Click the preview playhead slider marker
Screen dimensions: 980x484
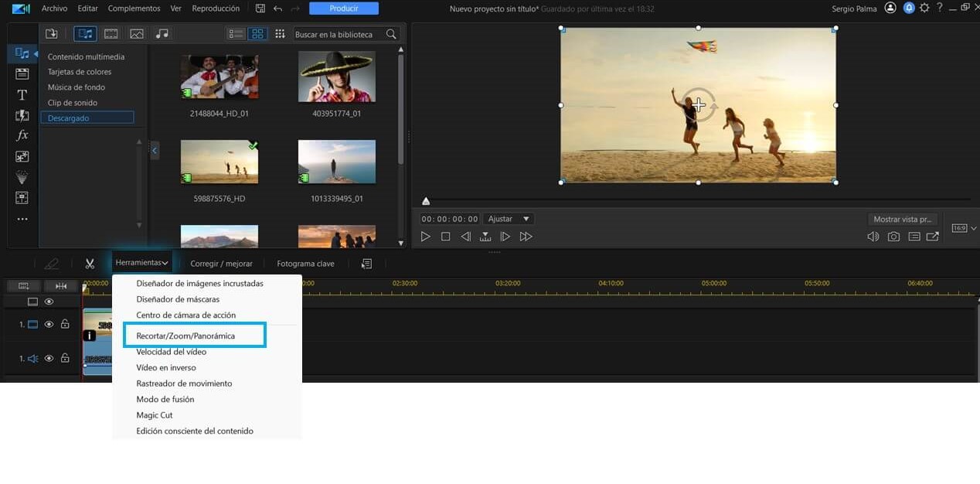click(x=426, y=201)
